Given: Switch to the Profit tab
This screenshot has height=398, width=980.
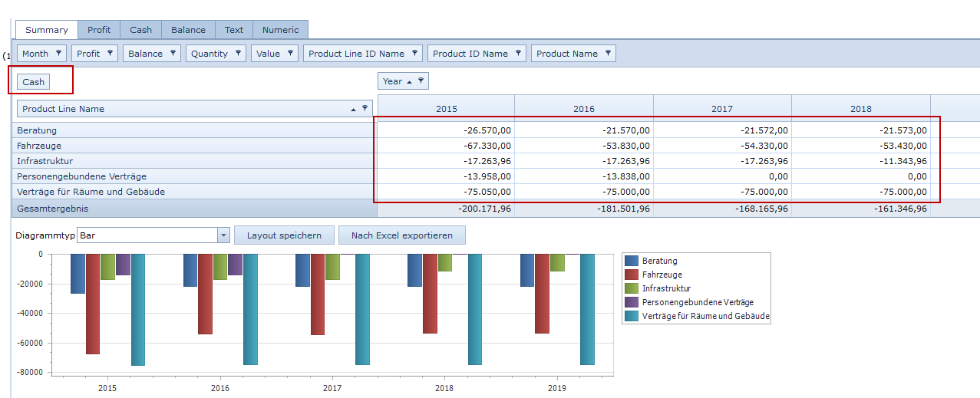Looking at the screenshot, I should coord(99,30).
